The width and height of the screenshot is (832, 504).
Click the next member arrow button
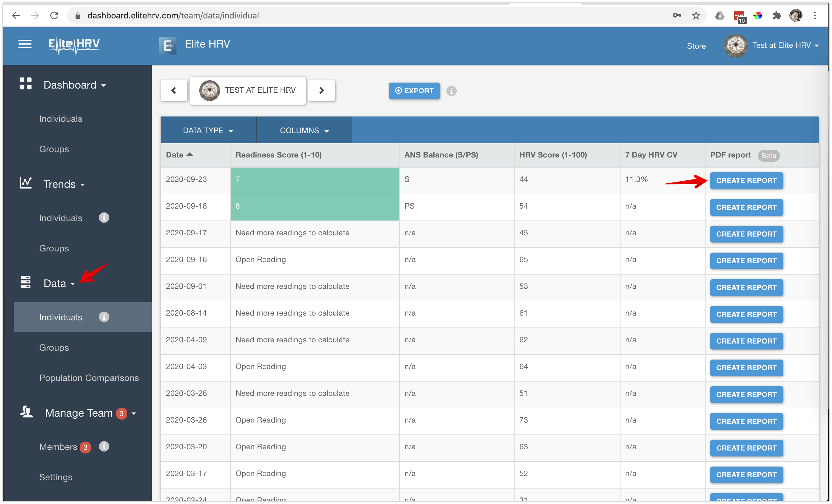(321, 90)
